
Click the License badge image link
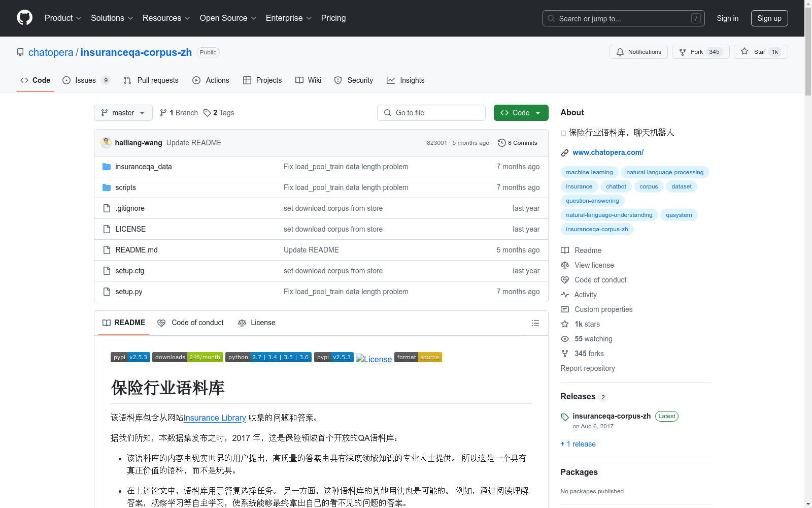tap(374, 359)
